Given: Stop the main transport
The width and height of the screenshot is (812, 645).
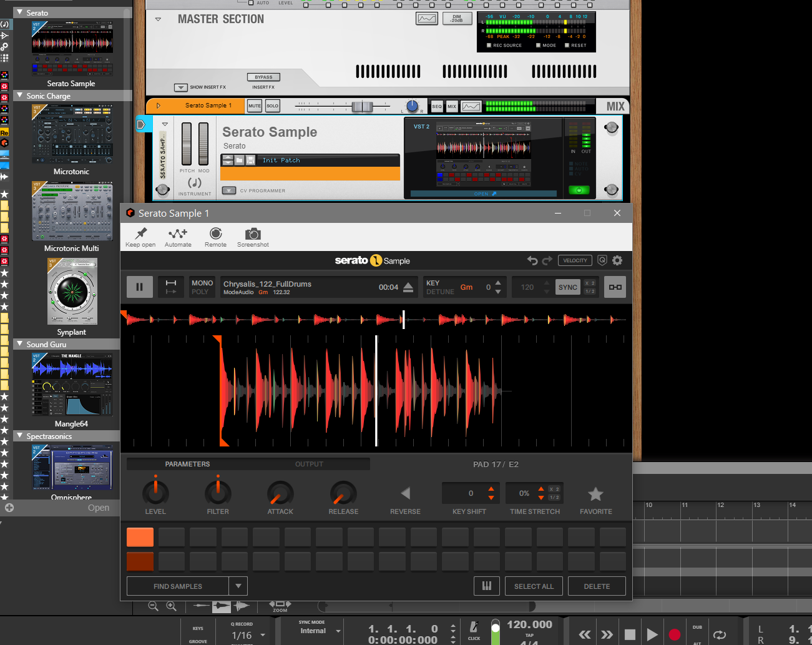Looking at the screenshot, I should 630,634.
